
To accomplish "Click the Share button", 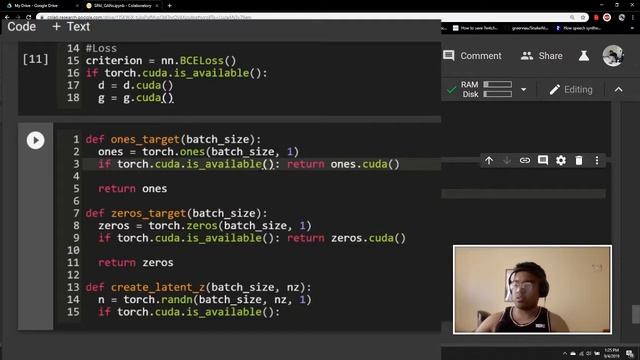I will 542,56.
